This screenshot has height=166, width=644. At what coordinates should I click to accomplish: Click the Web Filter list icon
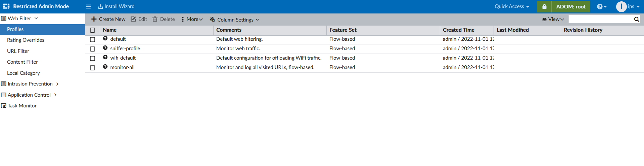(x=4, y=19)
